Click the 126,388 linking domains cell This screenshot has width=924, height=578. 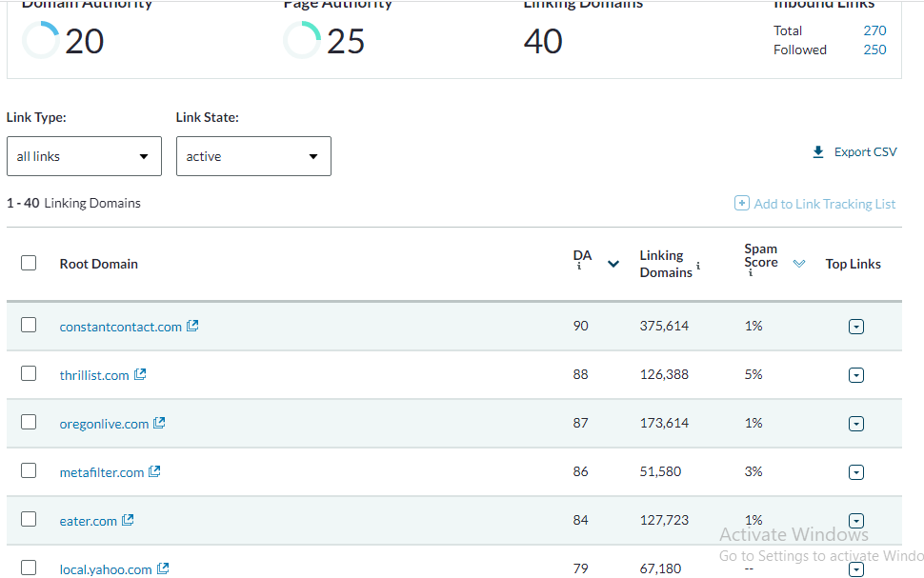tap(664, 374)
